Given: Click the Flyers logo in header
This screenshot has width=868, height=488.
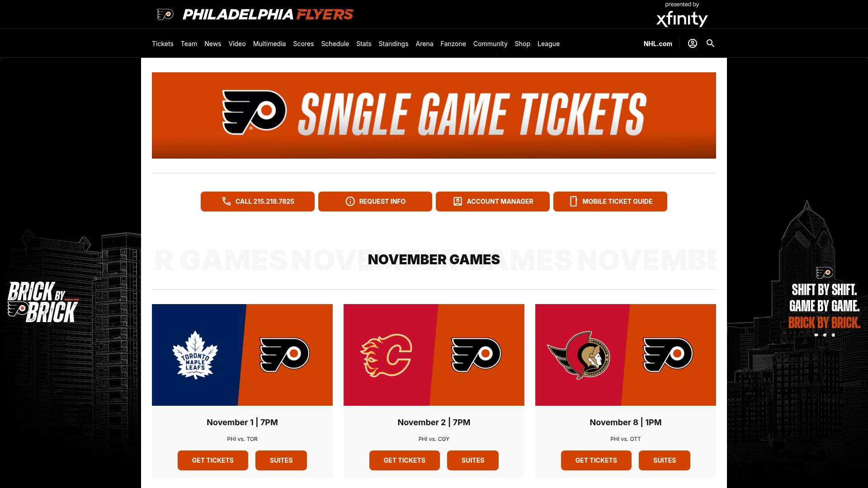Looking at the screenshot, I should coord(165,14).
